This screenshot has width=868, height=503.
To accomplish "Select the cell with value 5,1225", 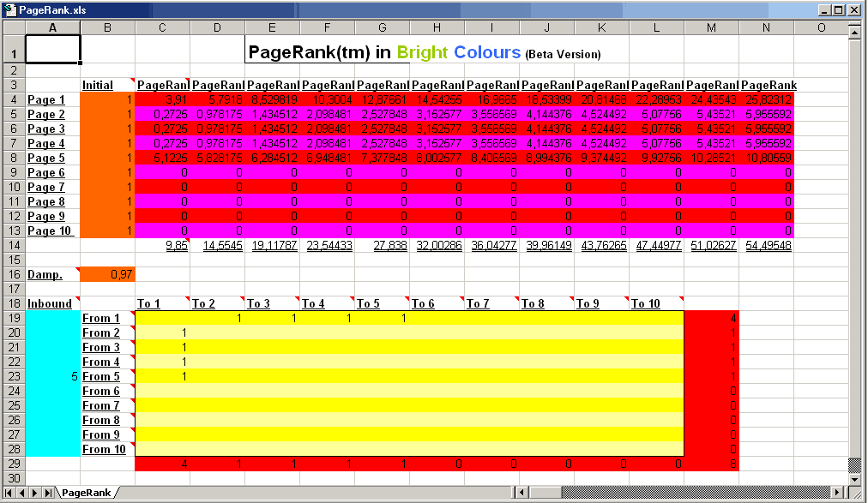I will click(162, 158).
